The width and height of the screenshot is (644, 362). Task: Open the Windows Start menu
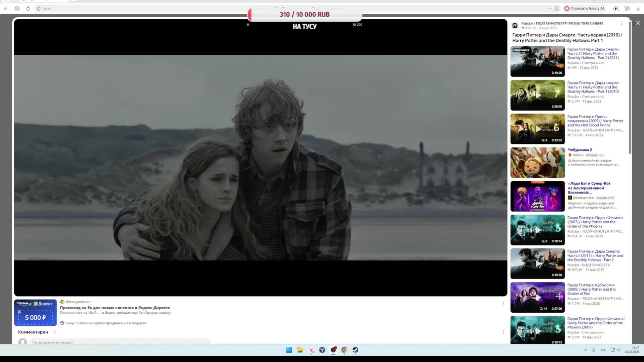click(x=289, y=350)
